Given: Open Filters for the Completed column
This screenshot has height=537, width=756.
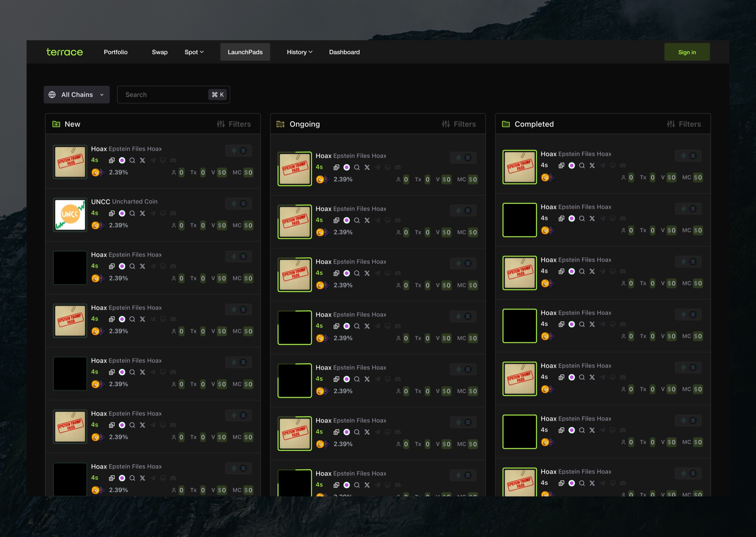Looking at the screenshot, I should click(684, 124).
